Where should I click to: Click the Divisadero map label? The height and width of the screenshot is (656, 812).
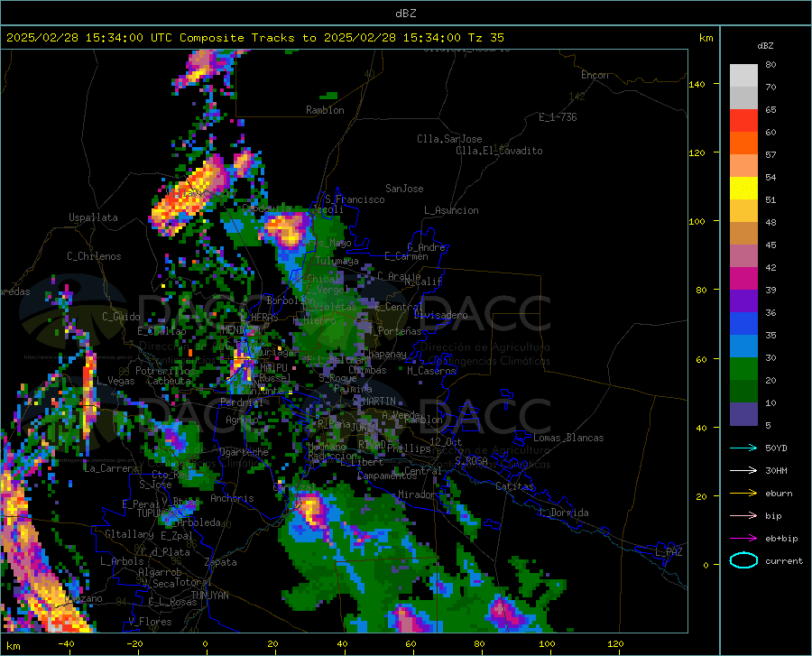(x=440, y=315)
